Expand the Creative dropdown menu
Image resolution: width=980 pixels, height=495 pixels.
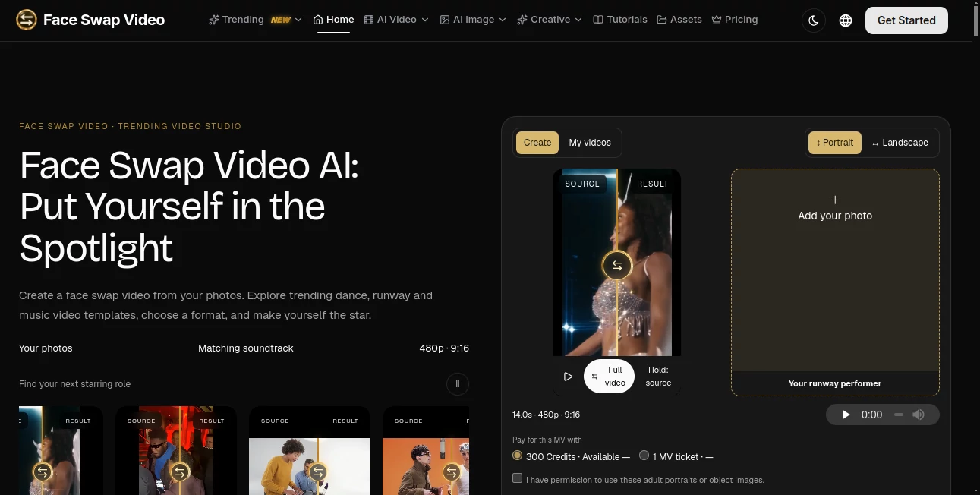(x=578, y=20)
